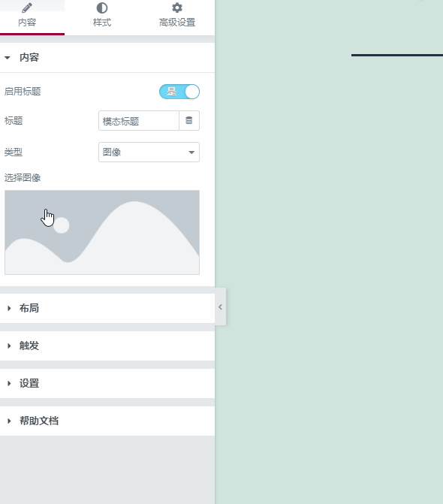Toggle the 启用标题 switch
The width and height of the screenshot is (443, 504).
point(179,92)
